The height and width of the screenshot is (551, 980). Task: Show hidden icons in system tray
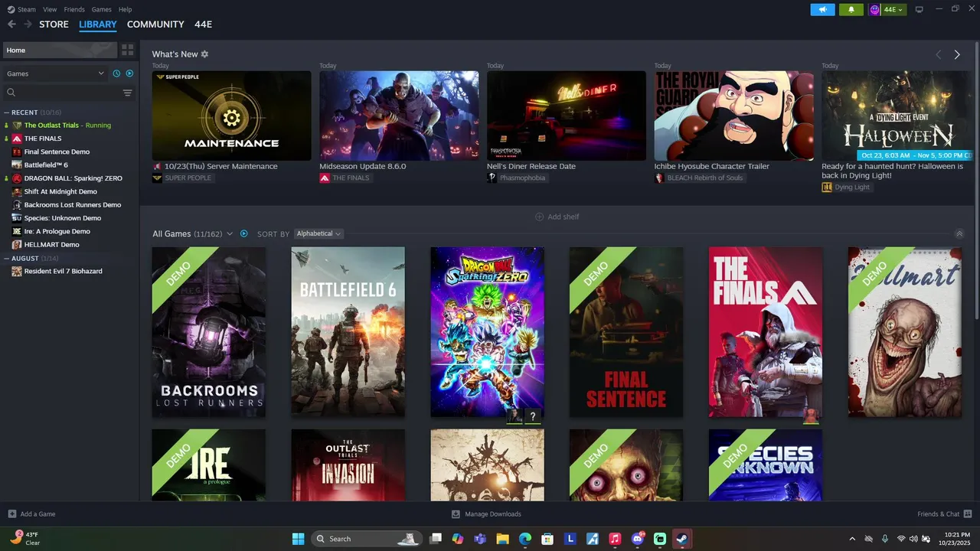[852, 539]
